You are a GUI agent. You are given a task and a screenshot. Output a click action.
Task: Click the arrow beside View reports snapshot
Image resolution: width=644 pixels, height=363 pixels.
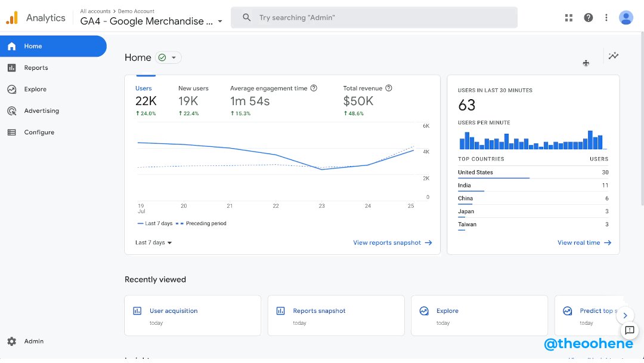coord(428,242)
